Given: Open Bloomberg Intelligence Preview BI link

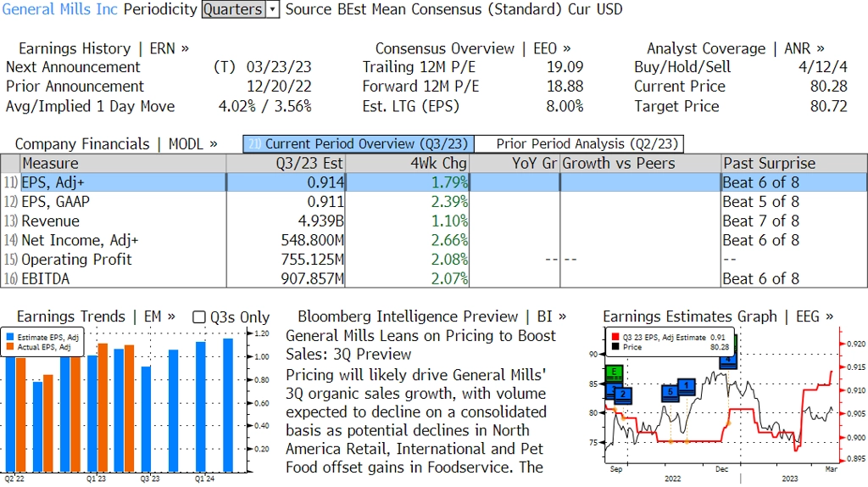Looking at the screenshot, I should tap(432, 317).
